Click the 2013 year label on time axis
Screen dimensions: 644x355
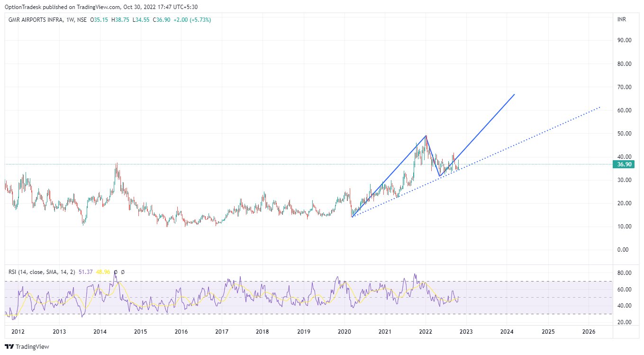pos(59,332)
